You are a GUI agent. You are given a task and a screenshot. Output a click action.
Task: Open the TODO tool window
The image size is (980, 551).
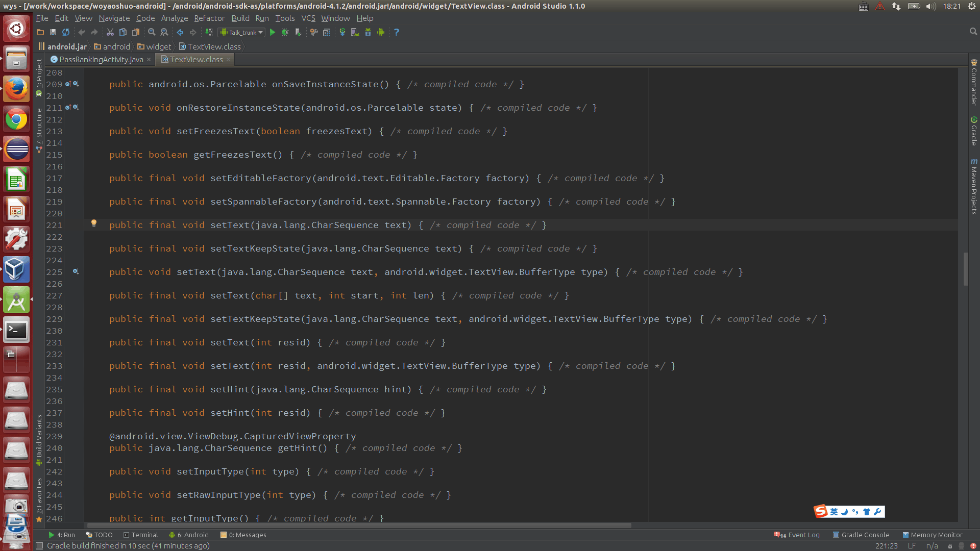(x=99, y=535)
